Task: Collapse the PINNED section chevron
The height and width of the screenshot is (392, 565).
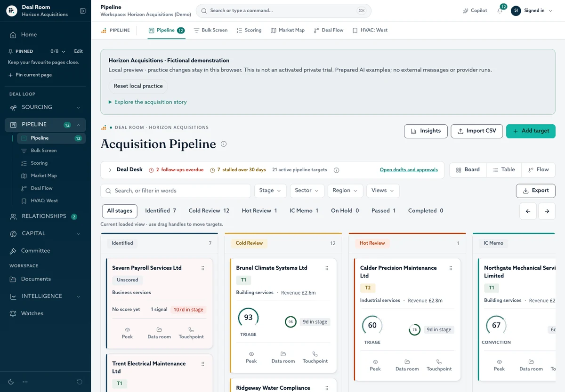Action: coord(64,51)
